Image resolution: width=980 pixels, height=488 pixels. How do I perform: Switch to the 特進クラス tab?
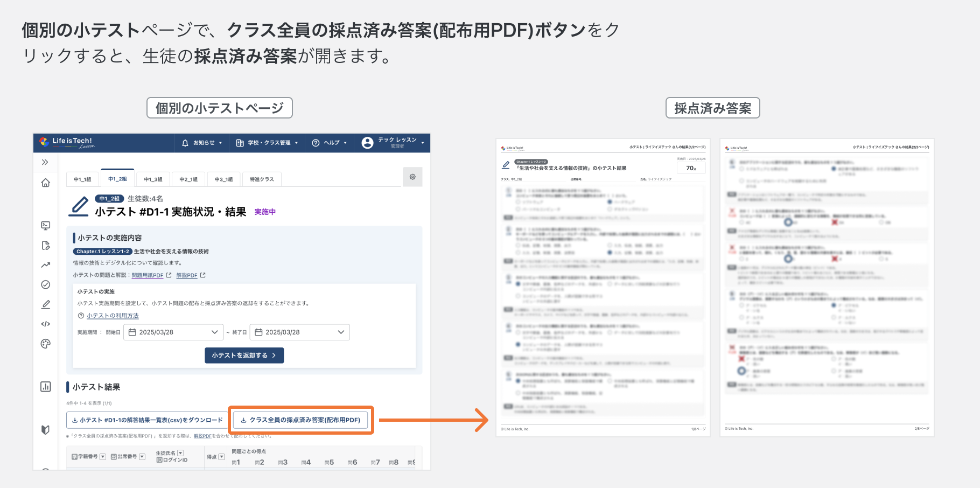(x=262, y=179)
